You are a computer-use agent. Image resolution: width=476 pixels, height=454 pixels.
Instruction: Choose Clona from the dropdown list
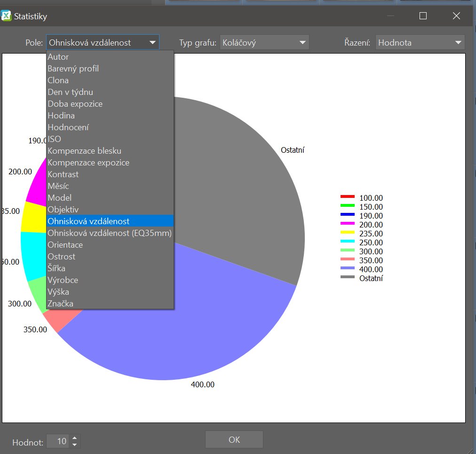(x=110, y=80)
